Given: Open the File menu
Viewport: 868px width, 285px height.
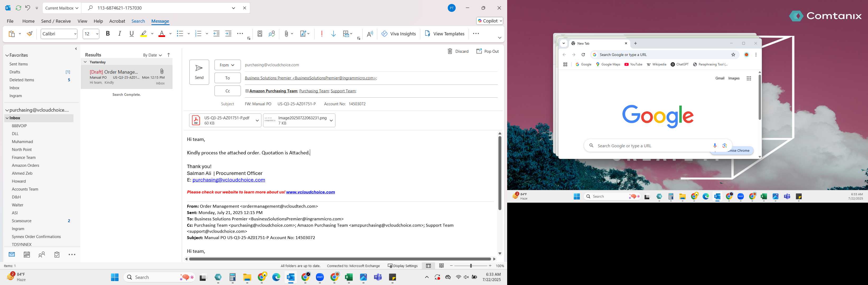Looking at the screenshot, I should tap(10, 21).
